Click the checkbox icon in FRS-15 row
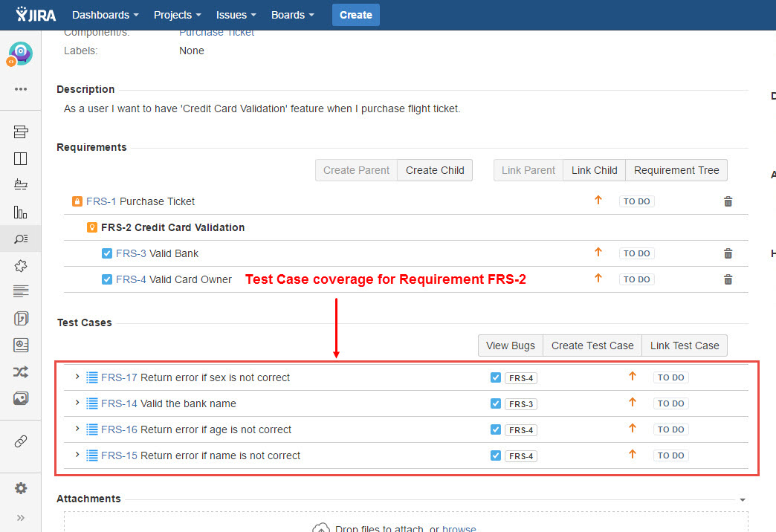This screenshot has height=532, width=776. 495,455
